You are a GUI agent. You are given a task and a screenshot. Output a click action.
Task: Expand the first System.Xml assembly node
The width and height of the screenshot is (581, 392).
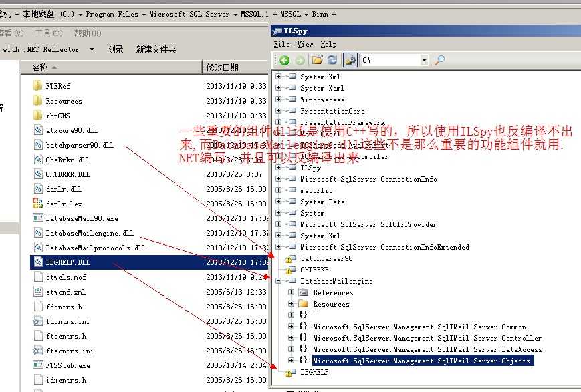click(279, 77)
